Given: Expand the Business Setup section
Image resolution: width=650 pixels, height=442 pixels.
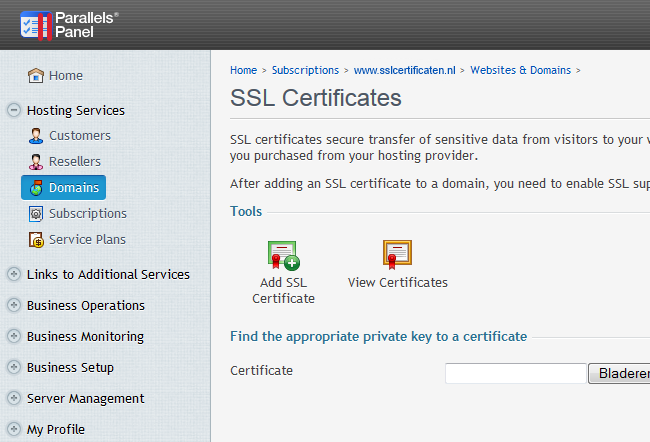Looking at the screenshot, I should (14, 368).
